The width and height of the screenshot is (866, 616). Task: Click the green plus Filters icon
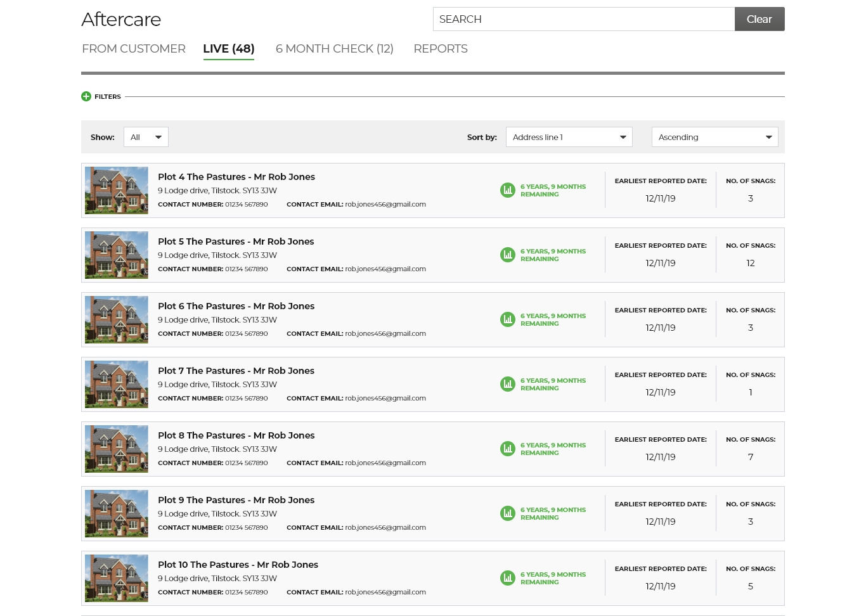[x=86, y=96]
